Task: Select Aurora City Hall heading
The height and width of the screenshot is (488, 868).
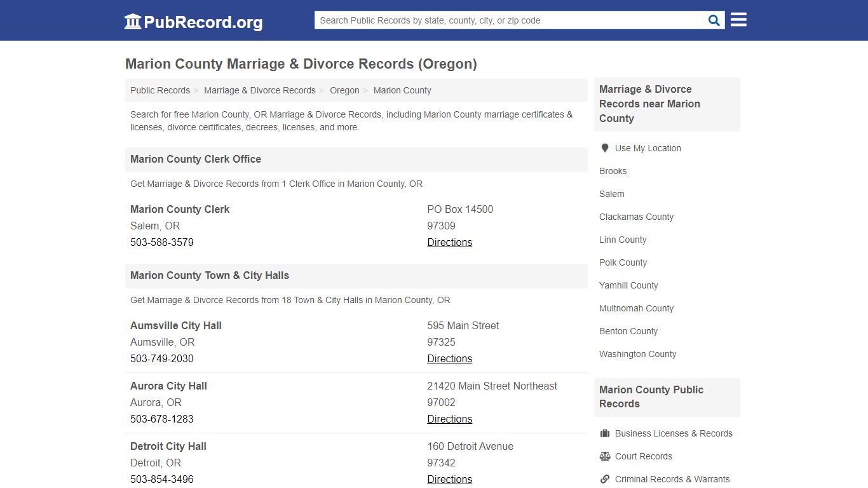Action: pyautogui.click(x=168, y=386)
